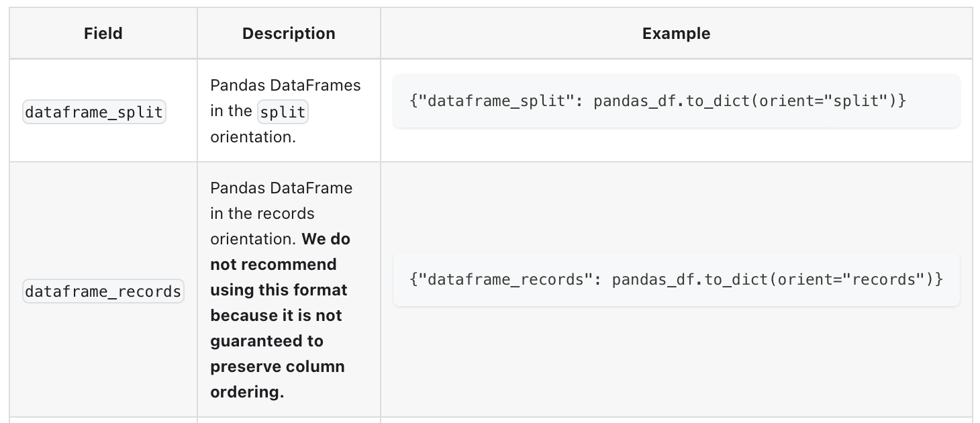
Task: Click the dataframe_split example code block
Action: click(x=676, y=101)
